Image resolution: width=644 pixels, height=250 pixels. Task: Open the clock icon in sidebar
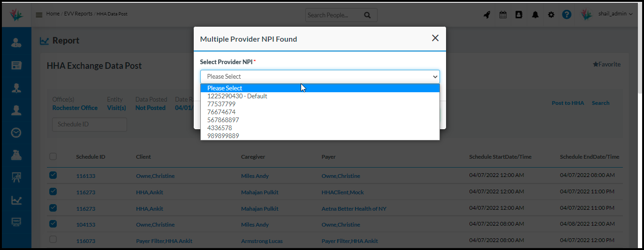pos(16,133)
